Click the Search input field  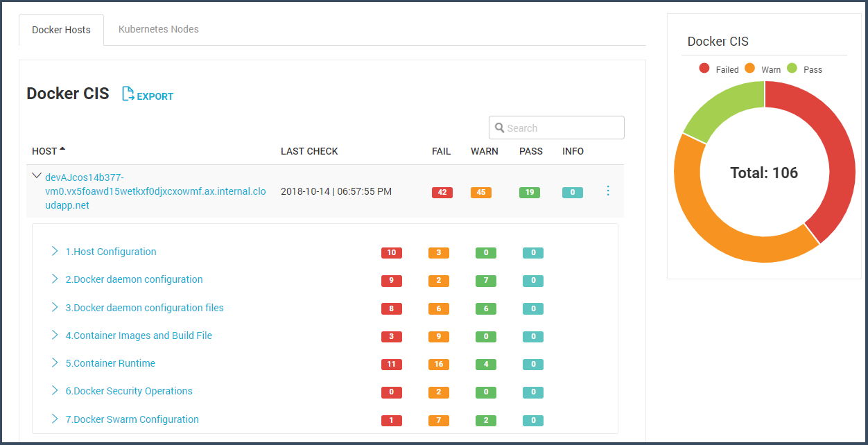click(557, 128)
